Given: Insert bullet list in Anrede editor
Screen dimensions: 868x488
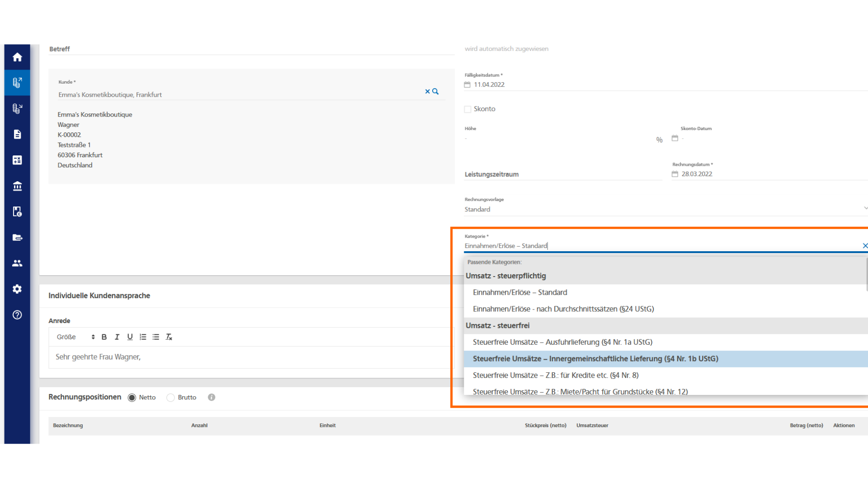Looking at the screenshot, I should tap(156, 337).
